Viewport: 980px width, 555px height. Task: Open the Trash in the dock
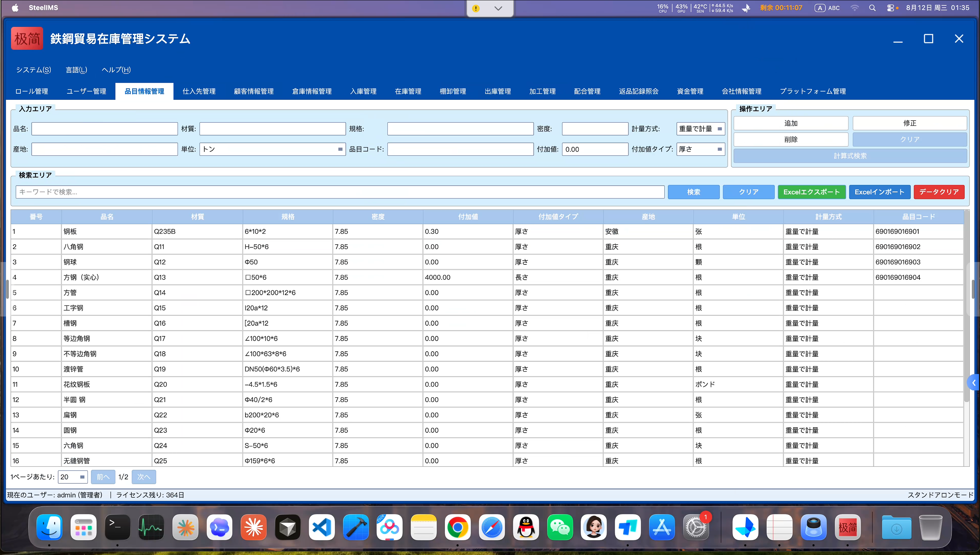[x=931, y=527]
